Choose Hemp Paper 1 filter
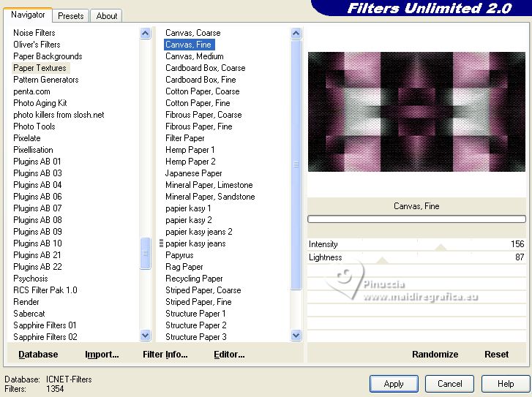The height and width of the screenshot is (397, 532). (190, 150)
